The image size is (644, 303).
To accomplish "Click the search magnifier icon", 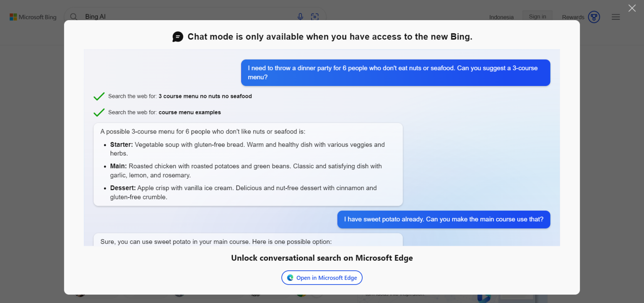I will coord(73,16).
